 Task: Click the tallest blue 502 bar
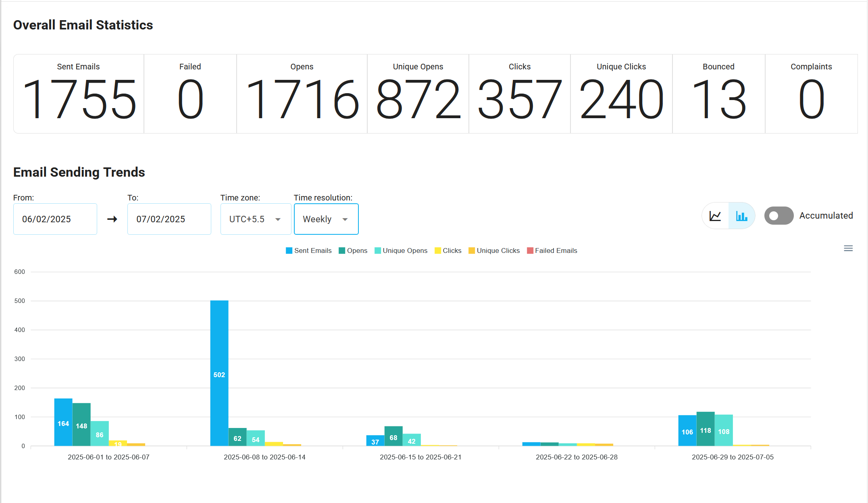click(x=219, y=371)
